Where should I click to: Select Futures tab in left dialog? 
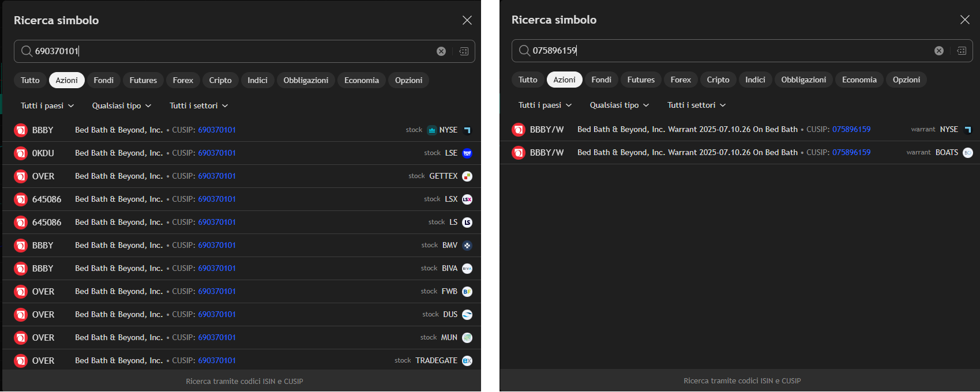coord(143,80)
